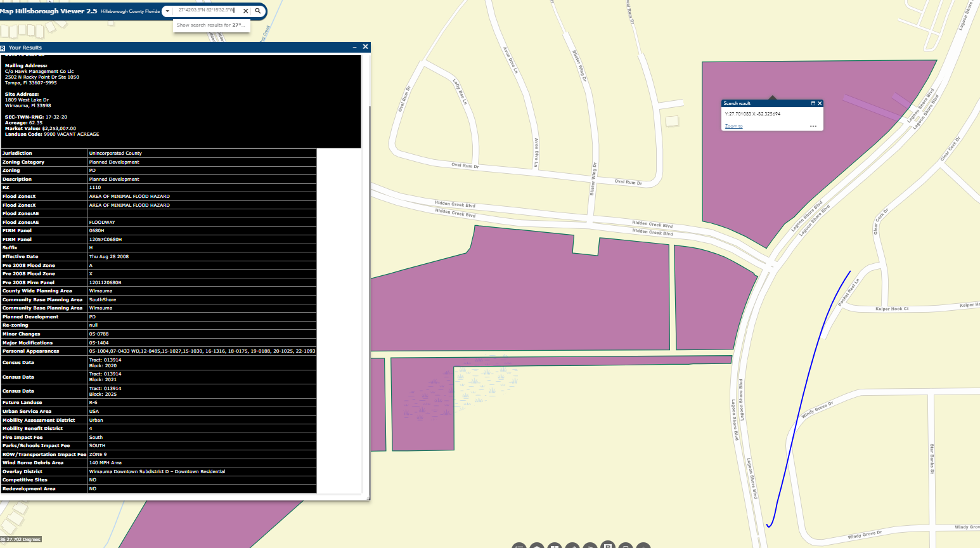980x548 pixels.
Task: Close the Search result popup
Action: click(x=820, y=103)
